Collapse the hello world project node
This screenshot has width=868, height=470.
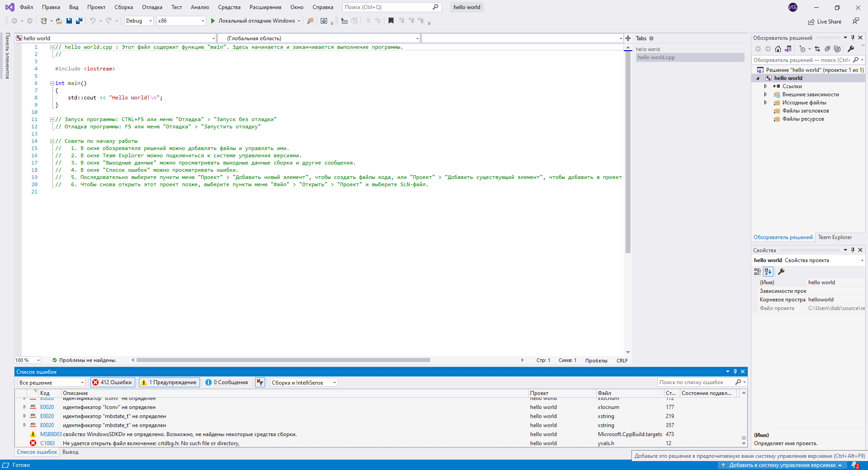(x=758, y=78)
